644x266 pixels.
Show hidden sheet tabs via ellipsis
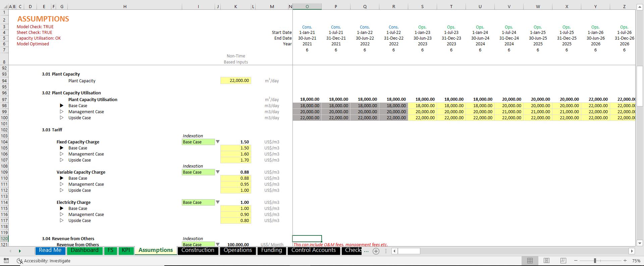[366, 251]
